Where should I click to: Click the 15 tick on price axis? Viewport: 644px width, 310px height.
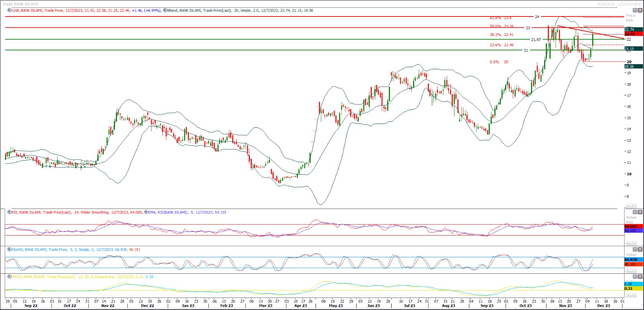629,118
